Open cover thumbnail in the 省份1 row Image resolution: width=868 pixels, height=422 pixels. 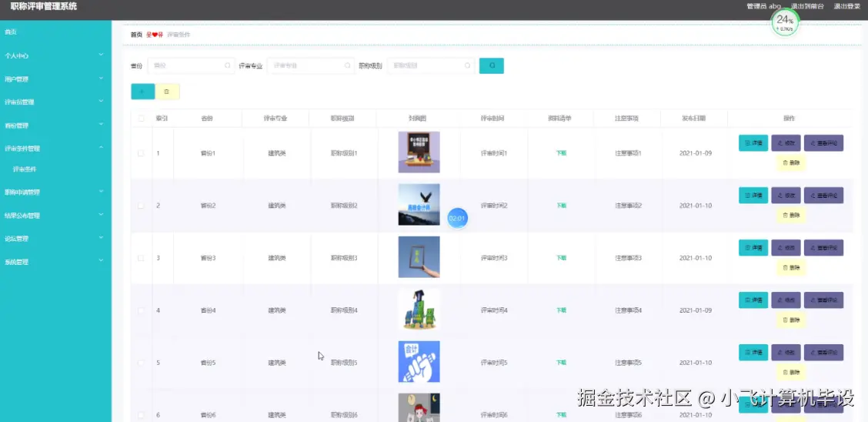click(419, 152)
